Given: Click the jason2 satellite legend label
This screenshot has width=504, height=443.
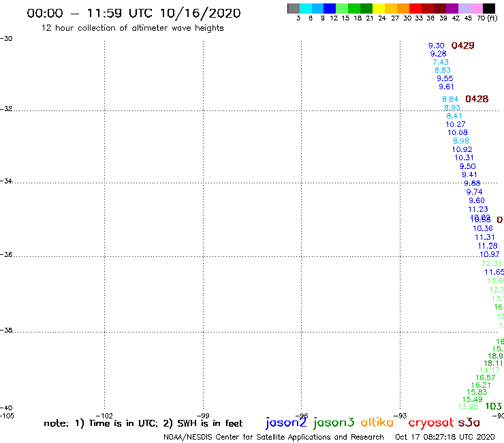Looking at the screenshot, I should (286, 423).
